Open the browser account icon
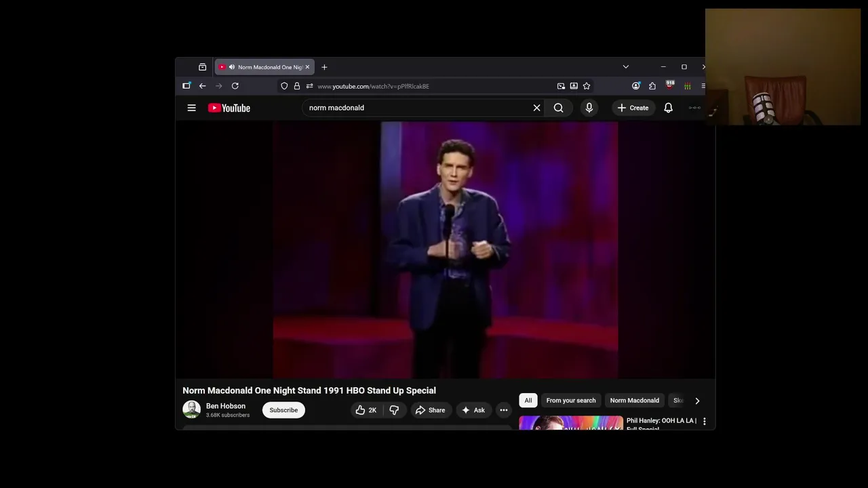 [x=635, y=86]
